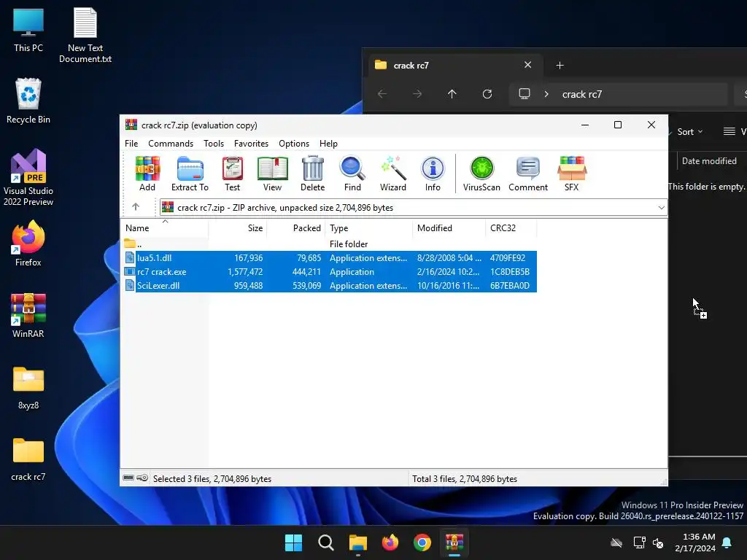This screenshot has height=560, width=747.
Task: Open the File menu
Action: (x=131, y=144)
